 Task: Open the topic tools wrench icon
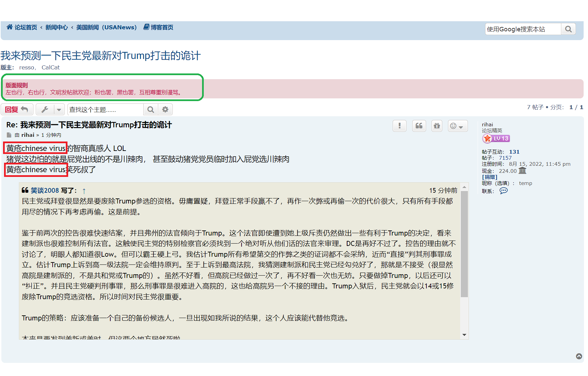pos(45,109)
